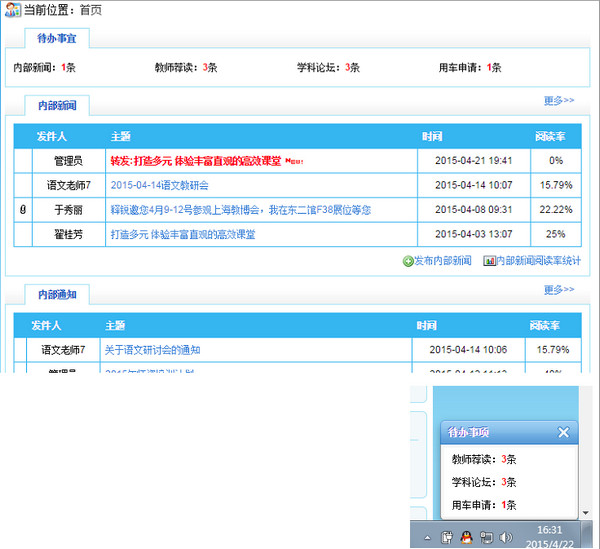
Task: Click the user avatar icon beside 当前位置
Action: [x=11, y=9]
